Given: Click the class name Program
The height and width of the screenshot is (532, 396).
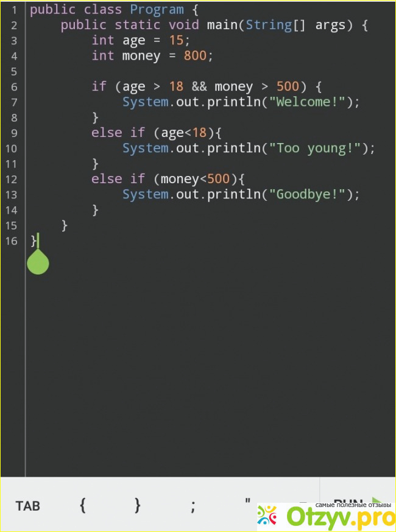Looking at the screenshot, I should click(x=157, y=10).
